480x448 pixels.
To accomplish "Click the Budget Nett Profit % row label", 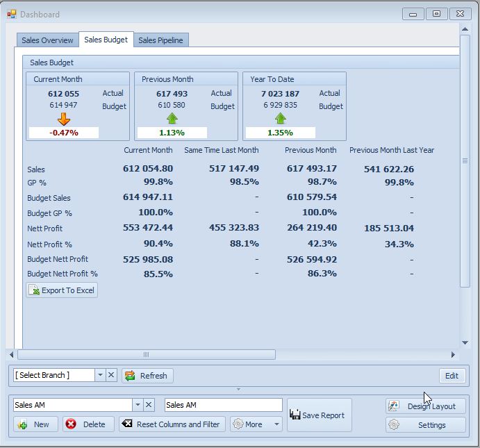I will [63, 274].
